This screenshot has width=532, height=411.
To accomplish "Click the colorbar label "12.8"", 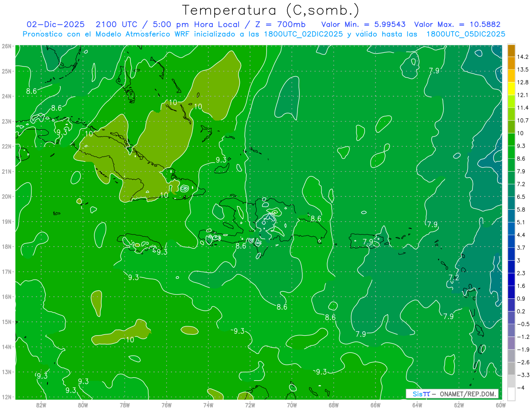I will tap(522, 82).
